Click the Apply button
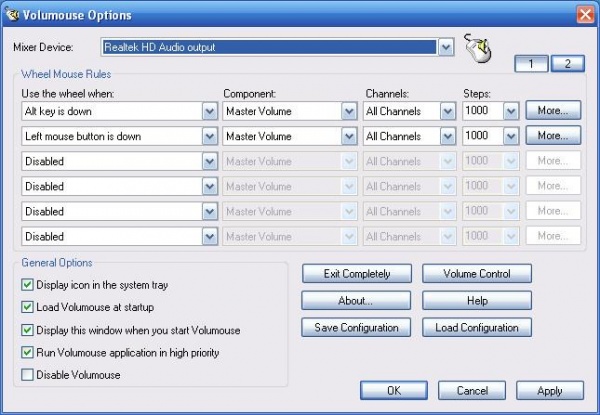 (550, 391)
